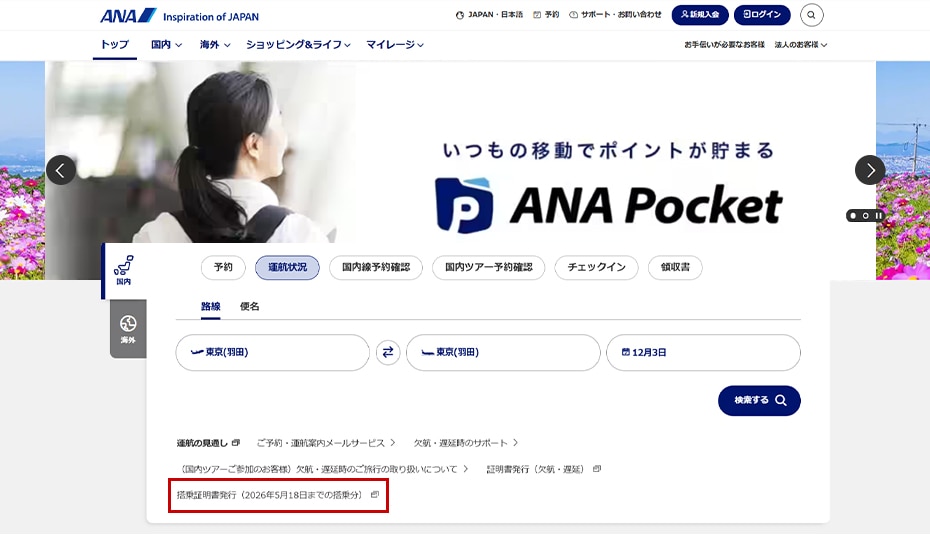Open the search magnifier icon in header
The height and width of the screenshot is (536, 930).
811,15
